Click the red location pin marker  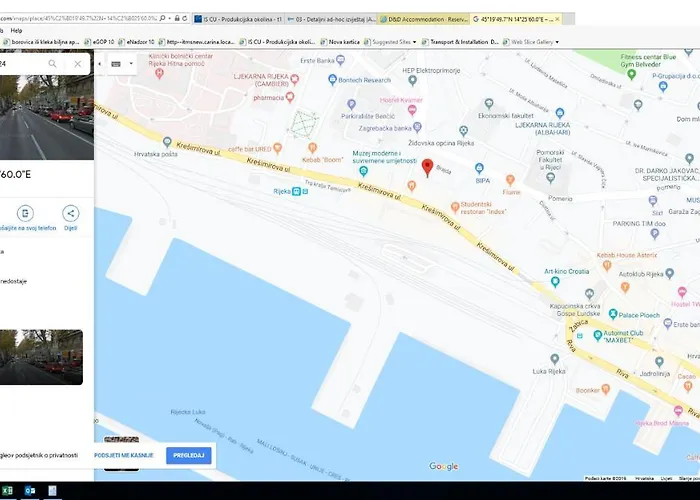pyautogui.click(x=427, y=168)
